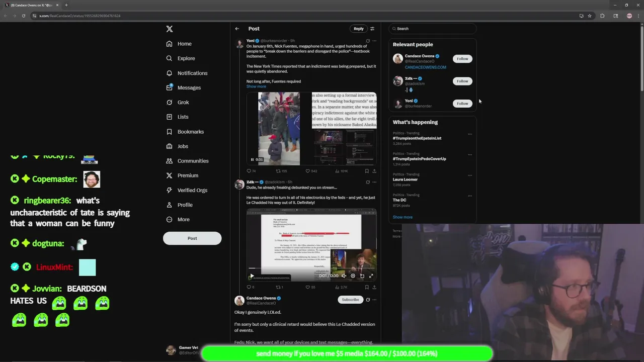644x362 pixels.
Task: Open more options on Candace Owens' post
Action: [374, 300]
